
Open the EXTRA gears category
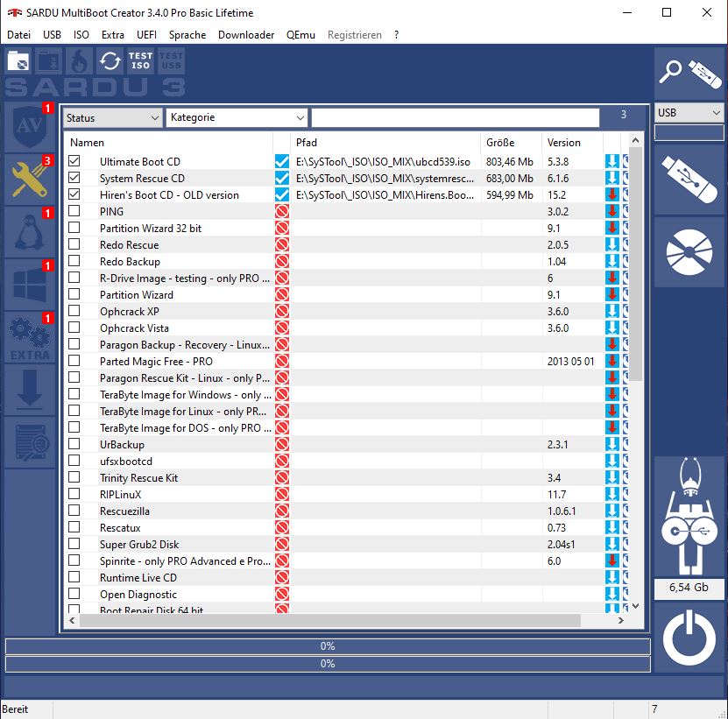coord(29,336)
